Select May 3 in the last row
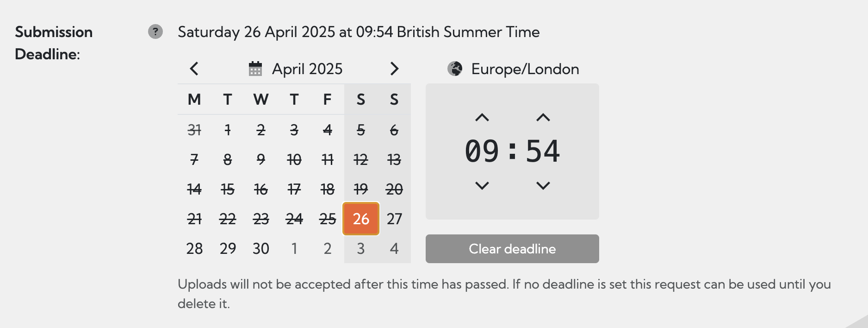This screenshot has height=328, width=868. coord(361,248)
